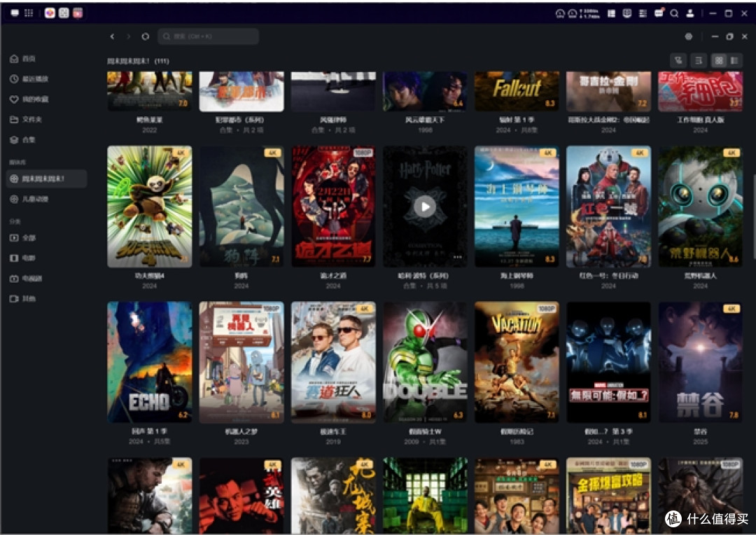The image size is (756, 535).
Task: Open the Fallout season 1 poster
Action: point(517,91)
